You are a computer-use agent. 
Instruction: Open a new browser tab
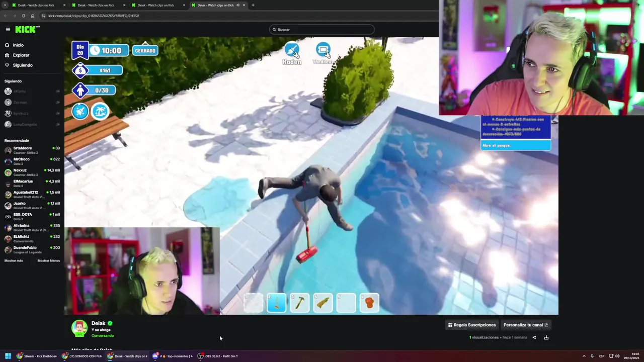click(253, 5)
